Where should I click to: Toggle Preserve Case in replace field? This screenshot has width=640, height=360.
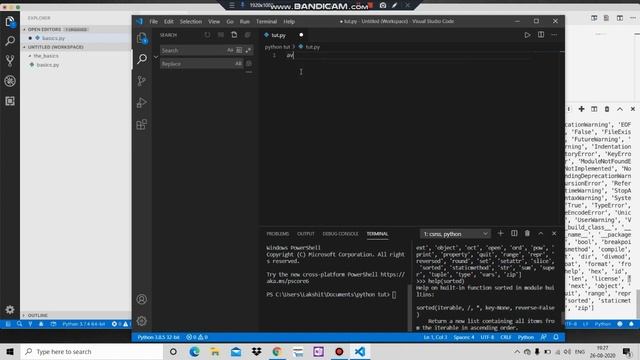(238, 64)
